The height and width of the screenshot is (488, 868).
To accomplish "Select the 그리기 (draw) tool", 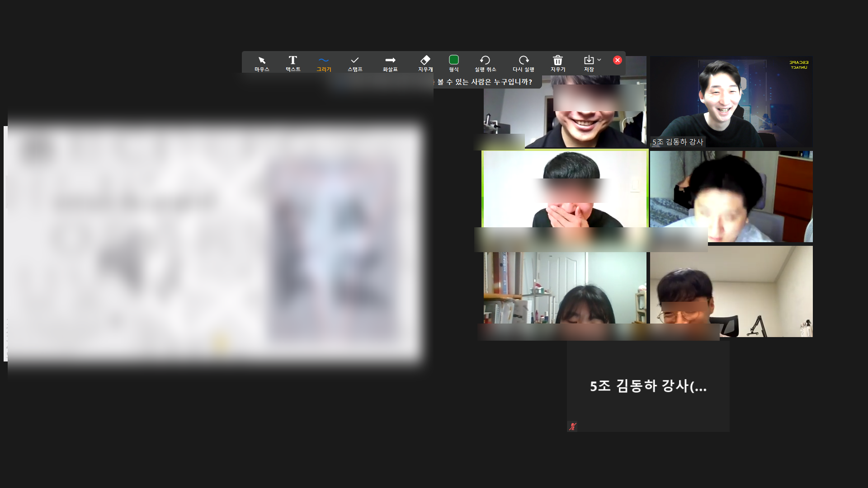I will tap(324, 64).
